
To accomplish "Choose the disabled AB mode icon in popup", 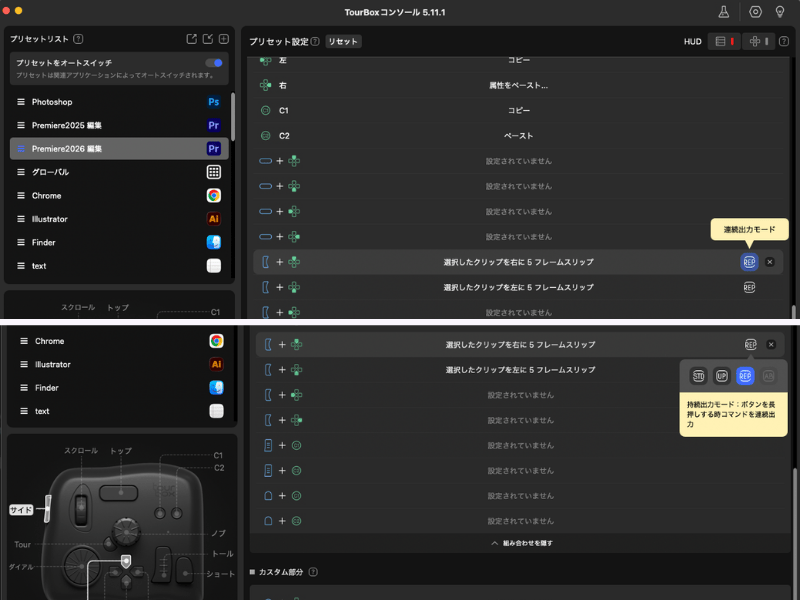I will (x=768, y=376).
